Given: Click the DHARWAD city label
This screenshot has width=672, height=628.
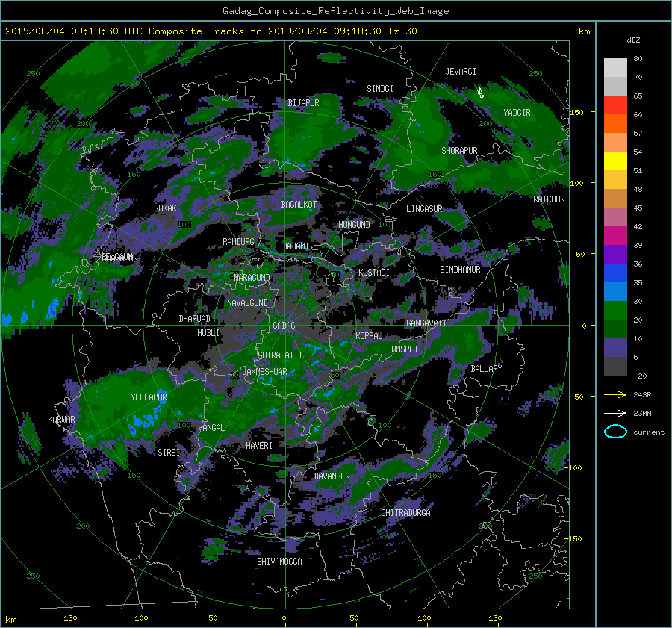Looking at the screenshot, I should [195, 319].
